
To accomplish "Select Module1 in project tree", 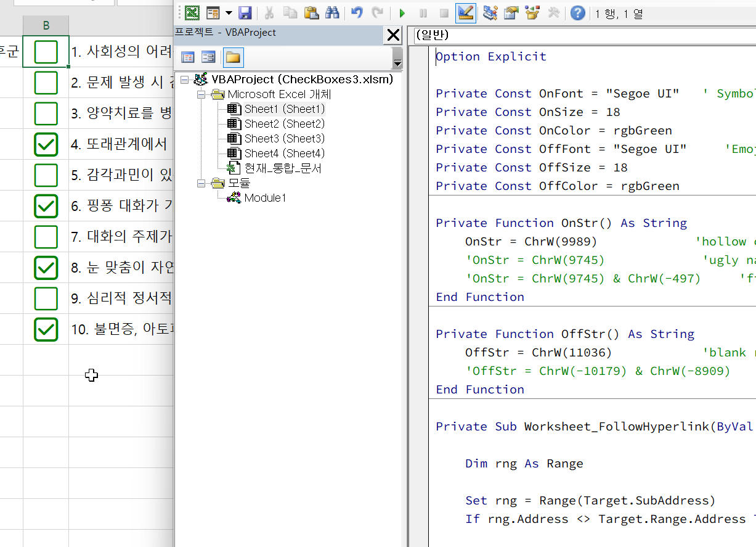I will [265, 198].
